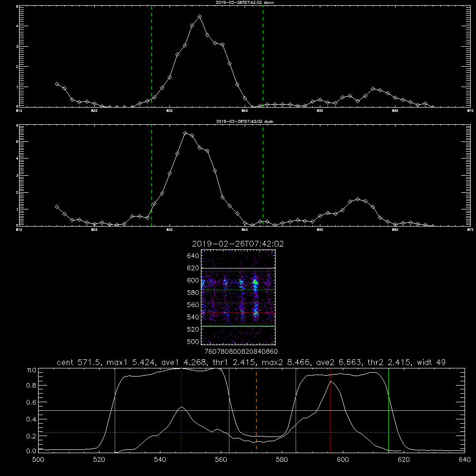Click the y-axis label '0.4' on bottom plot
Screen dimensions: 476x476
(31, 419)
